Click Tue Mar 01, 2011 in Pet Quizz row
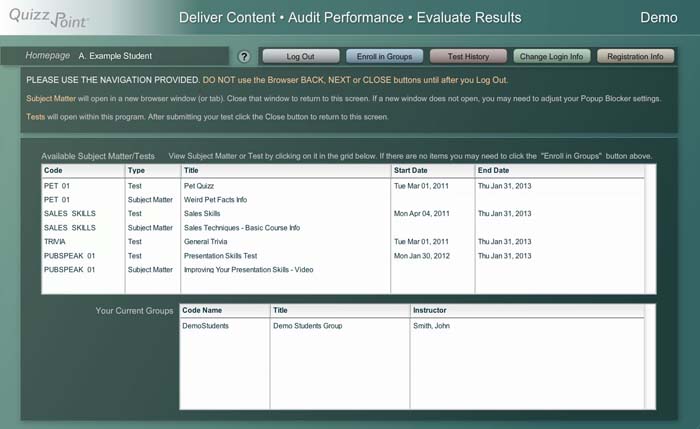This screenshot has width=700, height=429. (421, 186)
